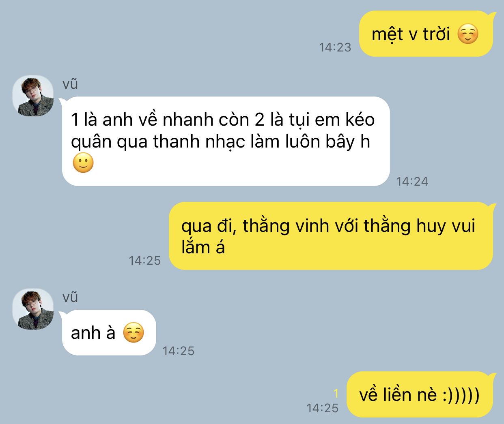Screen dimensions: 504x424
Task: Tap the 'qua đi, thằng vinh' message bubble
Action: (332, 236)
